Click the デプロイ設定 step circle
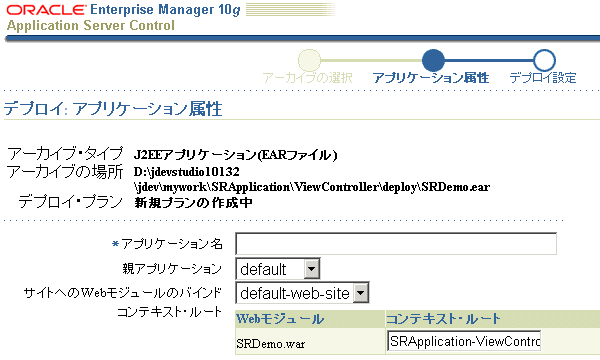Image resolution: width=600 pixels, height=360 pixels. (544, 60)
